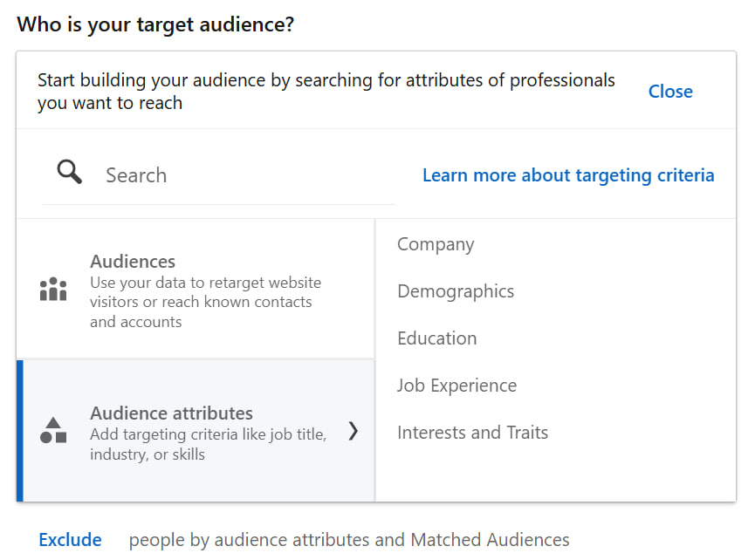The image size is (755, 560).
Task: Close the audience builder panel
Action: pyautogui.click(x=670, y=92)
